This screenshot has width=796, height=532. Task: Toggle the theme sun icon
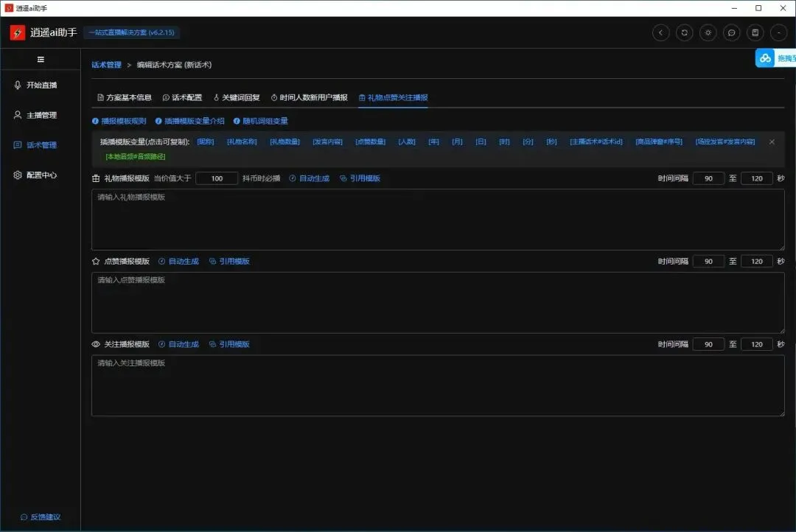click(x=708, y=33)
